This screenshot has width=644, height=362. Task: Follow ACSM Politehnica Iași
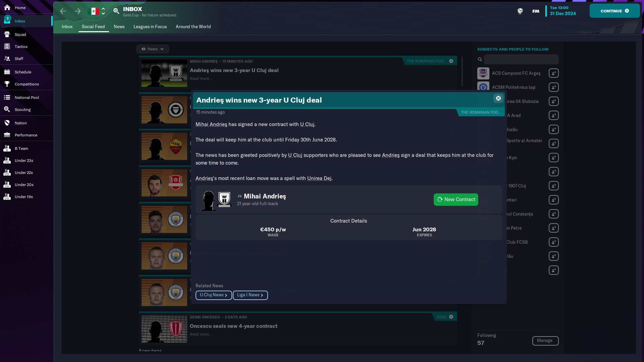click(x=554, y=87)
